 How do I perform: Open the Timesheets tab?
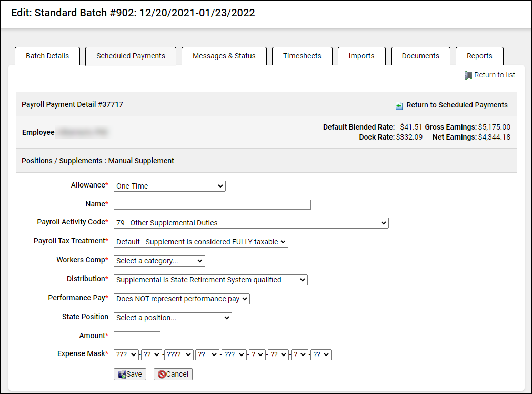[x=302, y=56]
